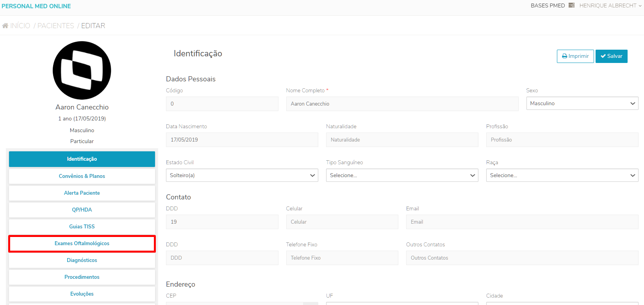Screen dimensions: 644x305
Task: Click the EDITAR breadcrumb text
Action: (93, 26)
